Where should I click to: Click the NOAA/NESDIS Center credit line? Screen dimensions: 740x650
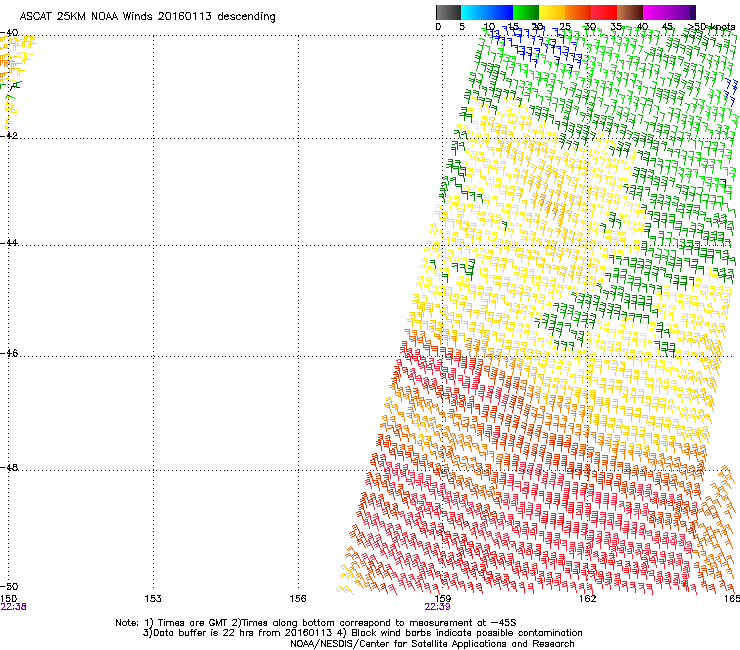[x=432, y=644]
